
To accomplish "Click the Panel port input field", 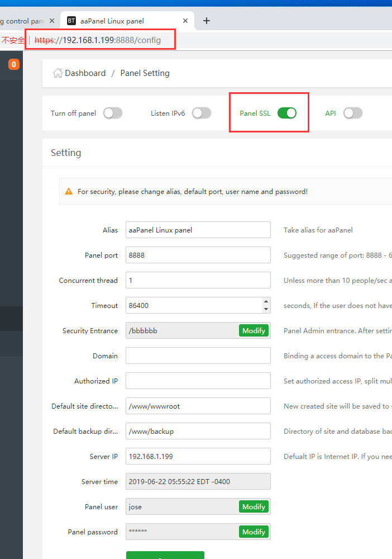I will click(x=198, y=255).
